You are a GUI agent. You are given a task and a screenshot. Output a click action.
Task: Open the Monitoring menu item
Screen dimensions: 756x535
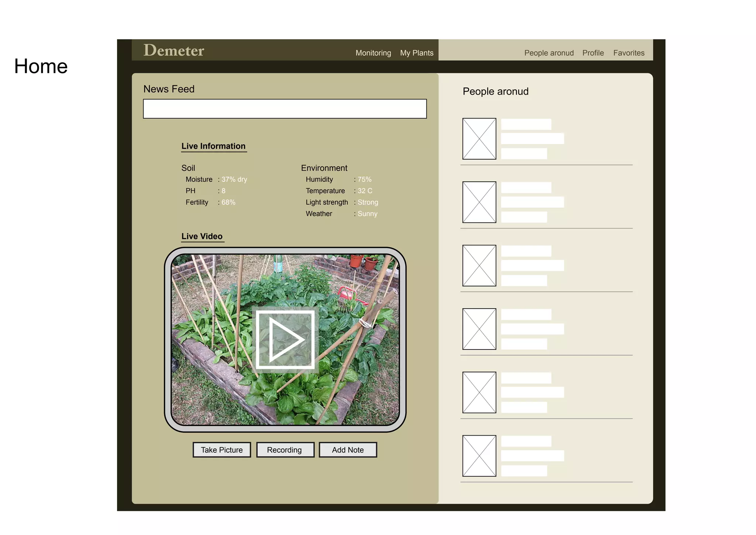(373, 53)
